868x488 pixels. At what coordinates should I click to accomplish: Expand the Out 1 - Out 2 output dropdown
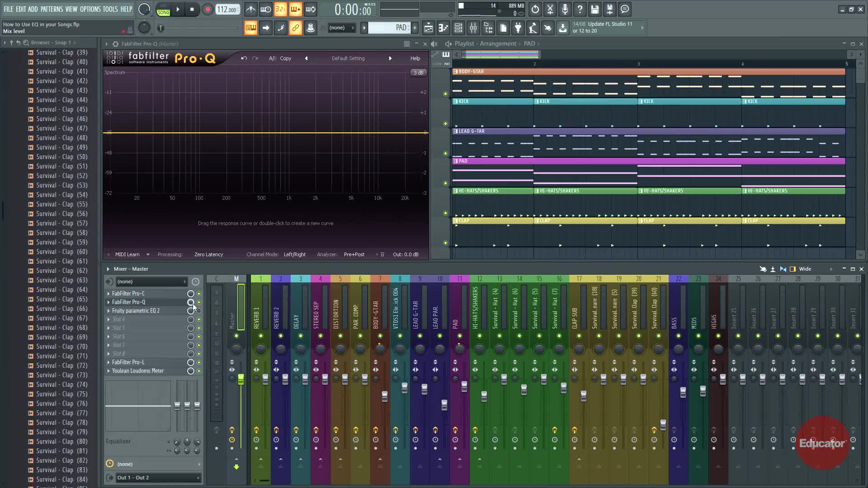pos(198,478)
